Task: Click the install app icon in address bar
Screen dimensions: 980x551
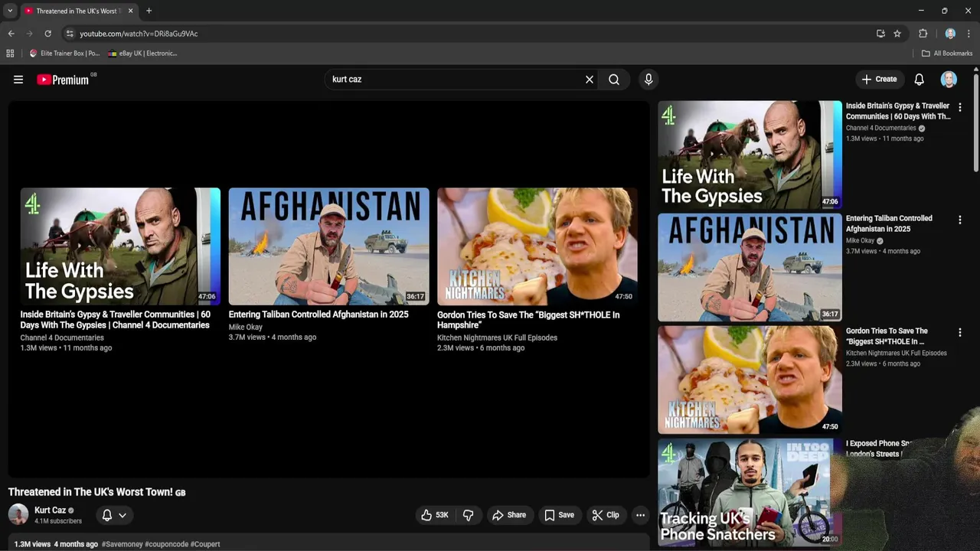Action: tap(880, 34)
